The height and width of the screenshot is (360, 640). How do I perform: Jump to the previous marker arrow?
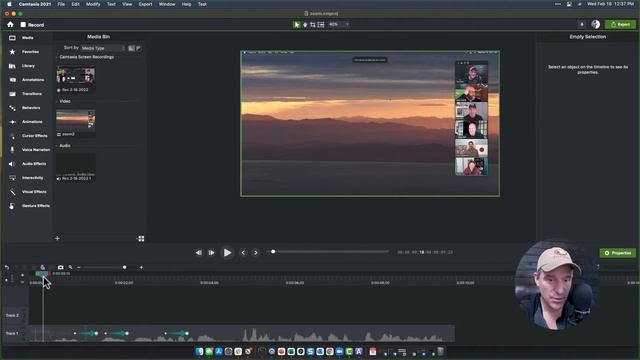tap(243, 253)
